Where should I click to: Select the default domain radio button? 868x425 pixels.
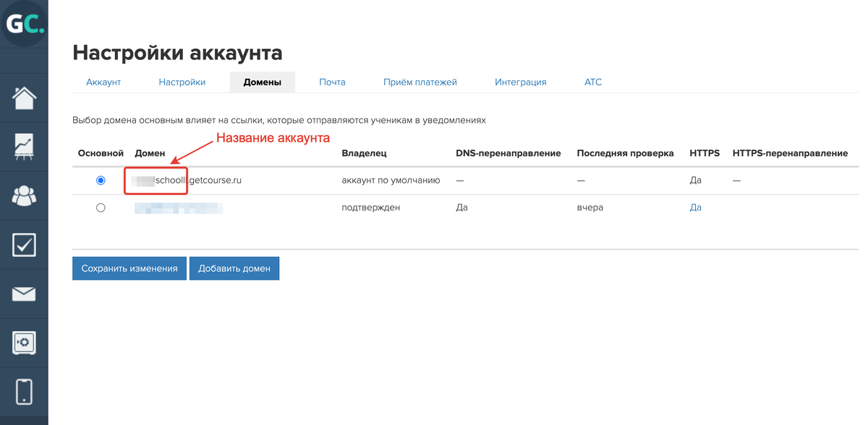(101, 181)
